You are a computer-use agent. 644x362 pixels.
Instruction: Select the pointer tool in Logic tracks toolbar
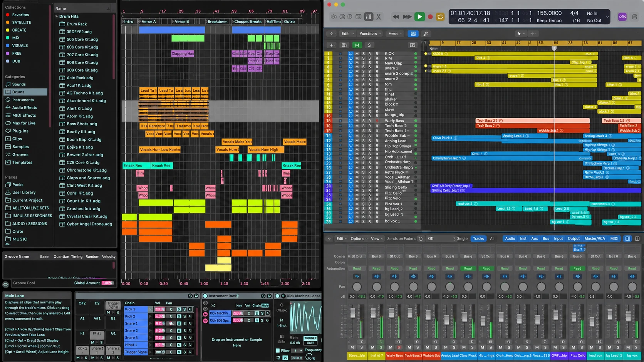(x=519, y=34)
